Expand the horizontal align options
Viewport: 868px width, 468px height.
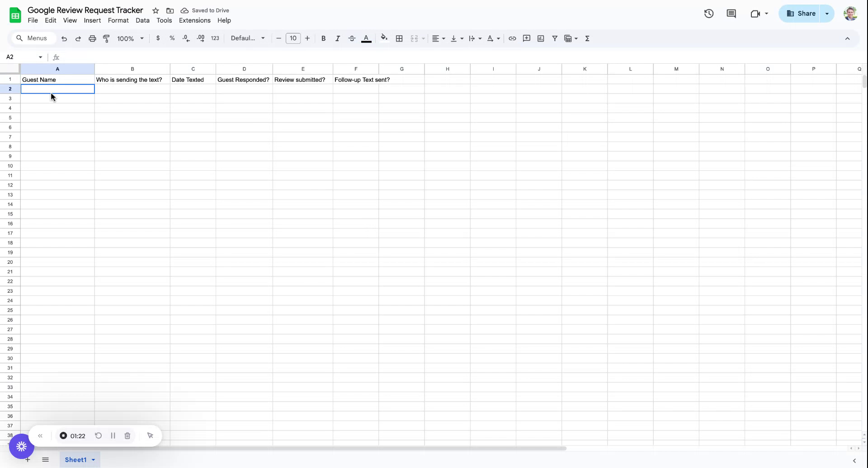(x=443, y=38)
